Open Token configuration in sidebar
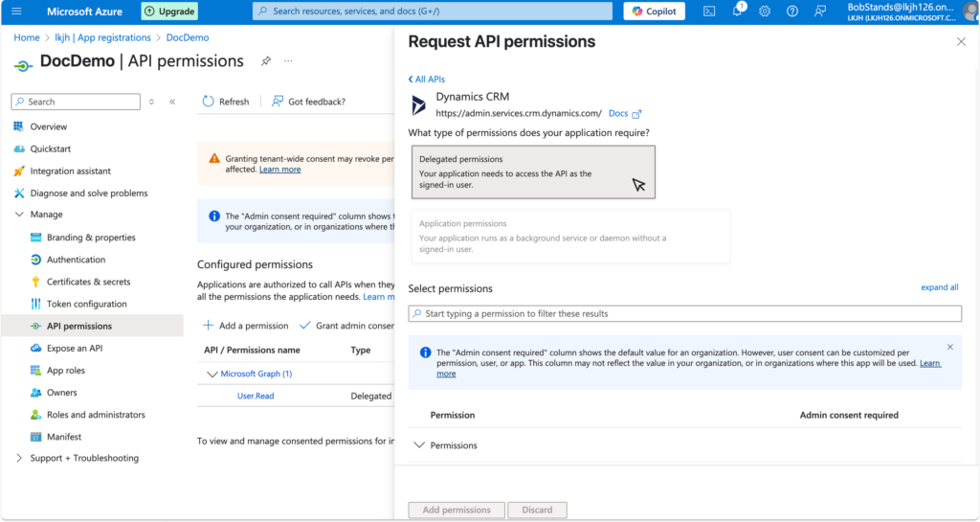Viewport: 980px width, 522px height. coord(86,304)
